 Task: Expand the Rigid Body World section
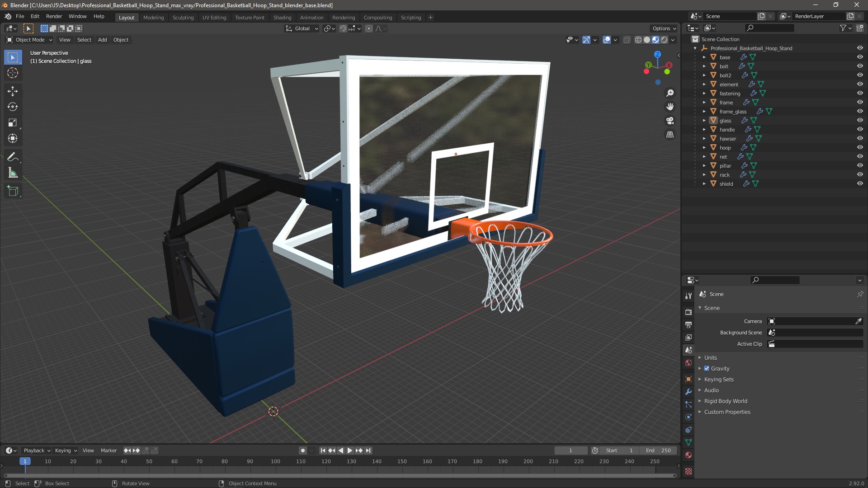click(700, 400)
